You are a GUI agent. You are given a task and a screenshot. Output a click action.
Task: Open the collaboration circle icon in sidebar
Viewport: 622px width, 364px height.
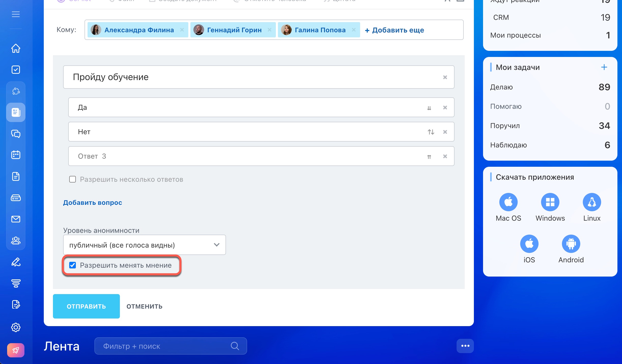[x=16, y=91]
